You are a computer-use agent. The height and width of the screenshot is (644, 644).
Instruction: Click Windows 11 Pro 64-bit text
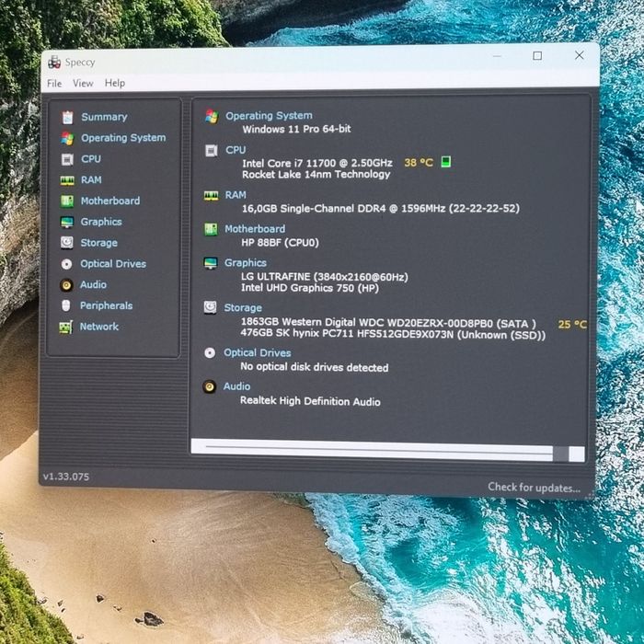(x=296, y=129)
